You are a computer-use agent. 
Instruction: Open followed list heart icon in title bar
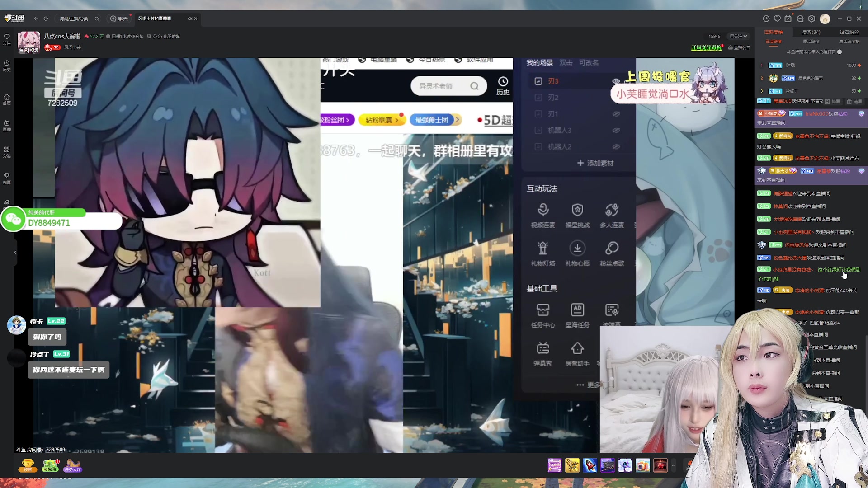[777, 19]
